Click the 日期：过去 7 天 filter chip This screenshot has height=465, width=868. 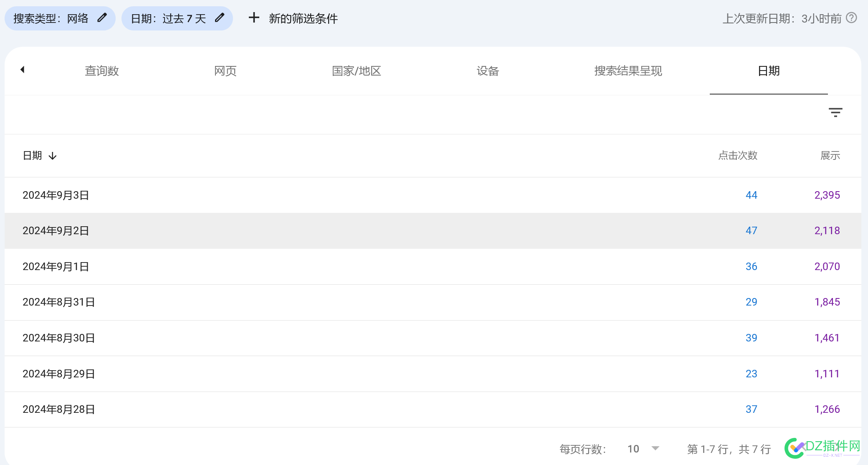tap(177, 18)
